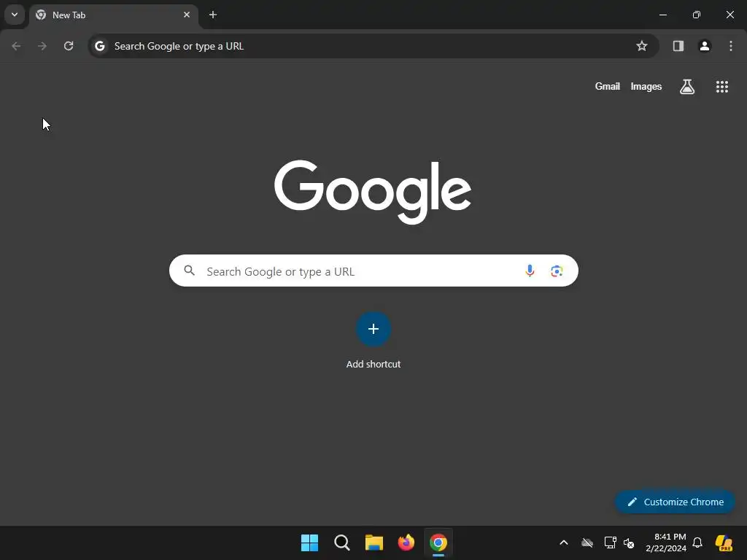The width and height of the screenshot is (747, 560).
Task: Start voice search with microphone
Action: pos(530,271)
